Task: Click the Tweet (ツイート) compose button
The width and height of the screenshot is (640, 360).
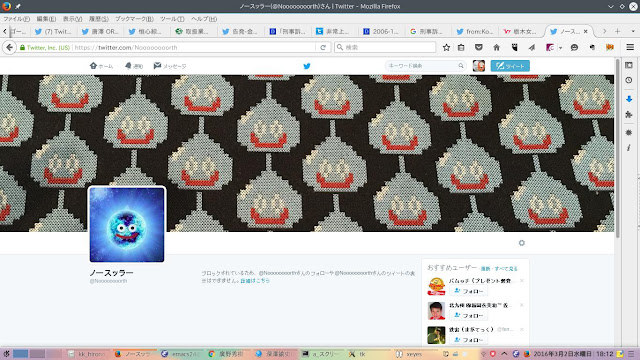Action: point(510,66)
